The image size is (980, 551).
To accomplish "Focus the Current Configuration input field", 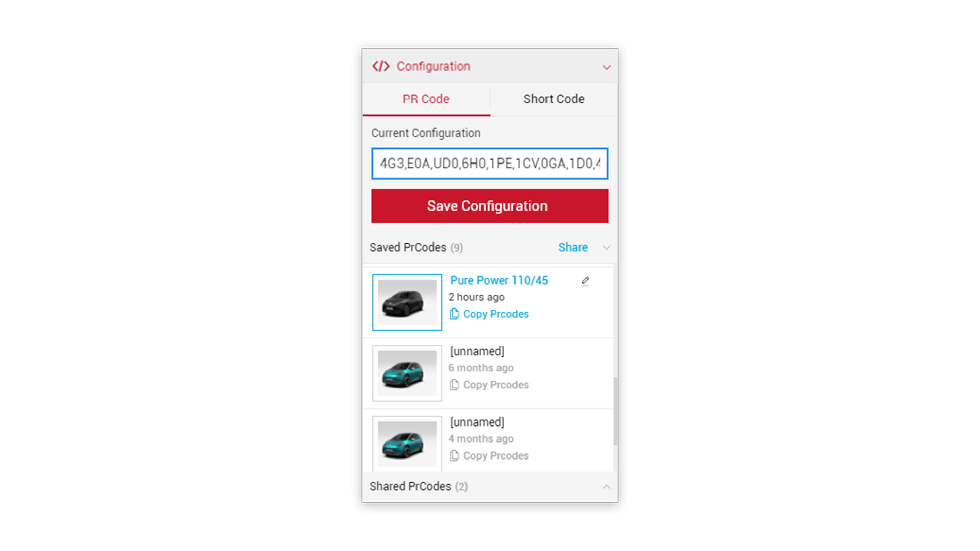I will point(490,164).
